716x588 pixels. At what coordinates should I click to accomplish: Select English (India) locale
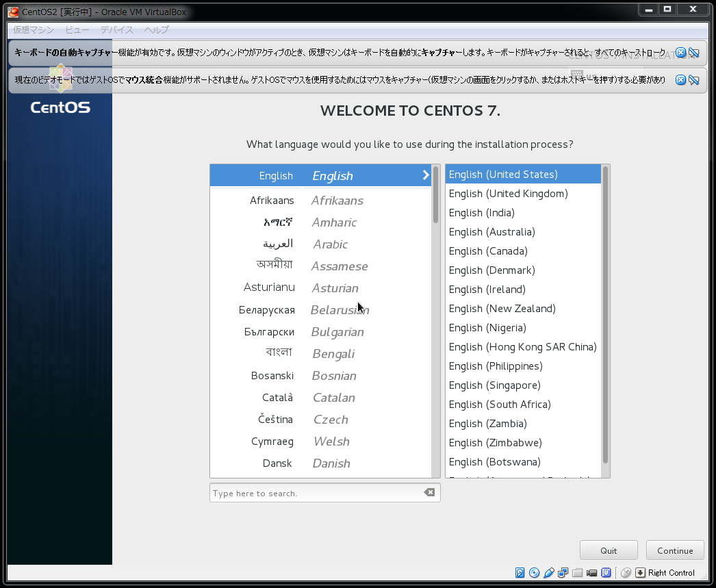pos(523,213)
